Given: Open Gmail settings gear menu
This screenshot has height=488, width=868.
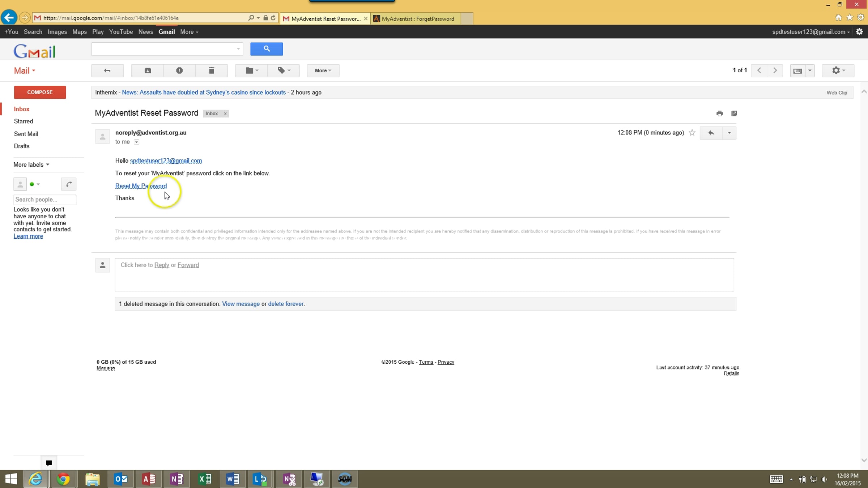Looking at the screenshot, I should [x=838, y=70].
